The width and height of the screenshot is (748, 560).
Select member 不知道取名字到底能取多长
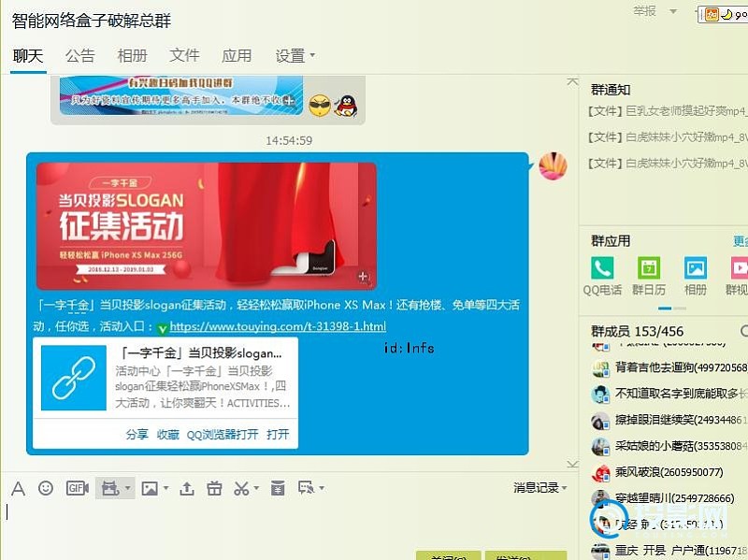[669, 394]
